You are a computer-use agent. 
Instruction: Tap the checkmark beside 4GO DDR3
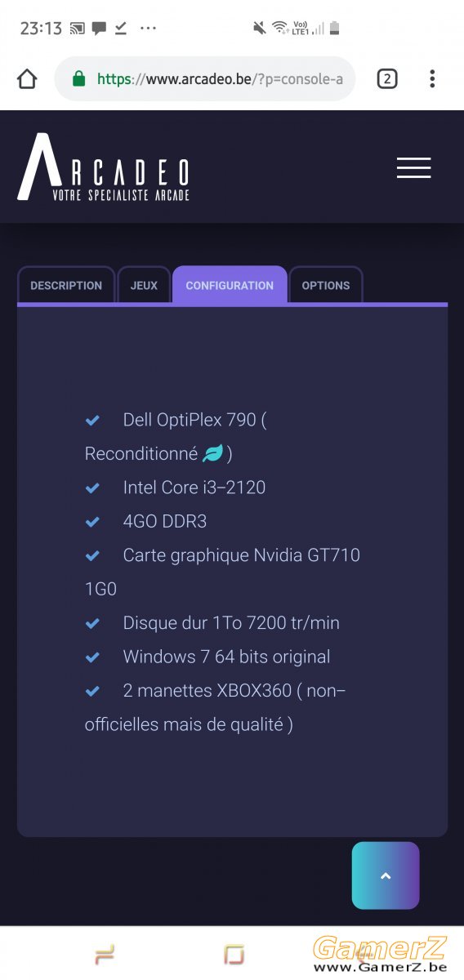(x=92, y=521)
